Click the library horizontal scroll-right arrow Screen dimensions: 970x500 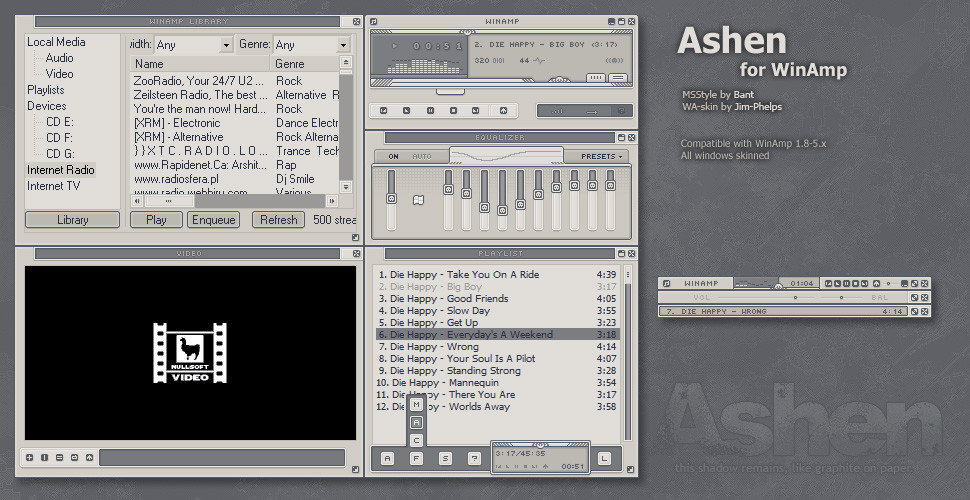(x=332, y=201)
